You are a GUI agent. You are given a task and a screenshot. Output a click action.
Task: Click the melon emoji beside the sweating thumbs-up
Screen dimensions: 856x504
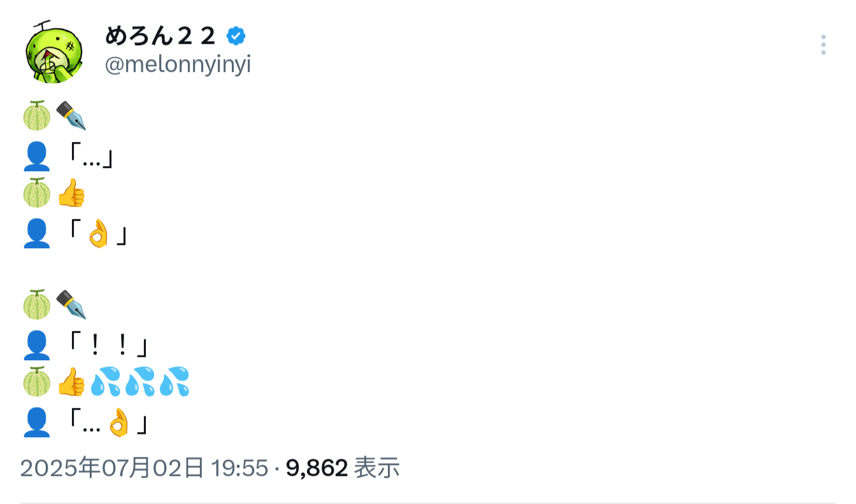click(37, 382)
